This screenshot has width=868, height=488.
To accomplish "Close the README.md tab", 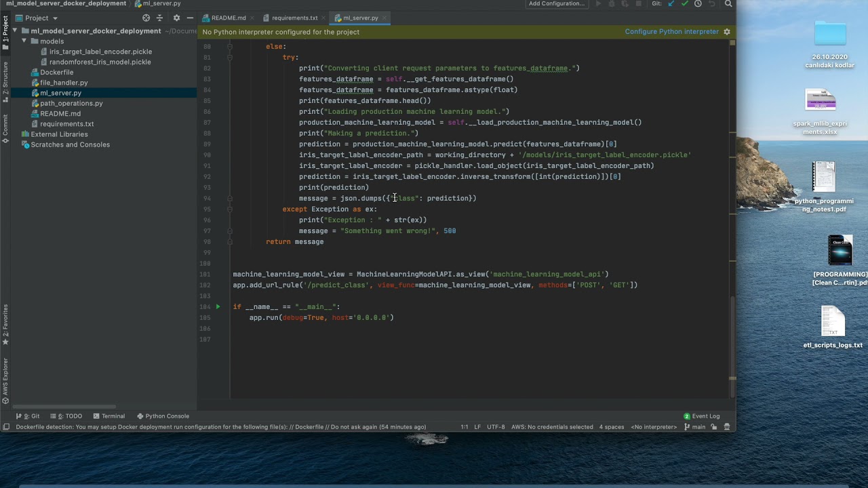I will coord(254,18).
